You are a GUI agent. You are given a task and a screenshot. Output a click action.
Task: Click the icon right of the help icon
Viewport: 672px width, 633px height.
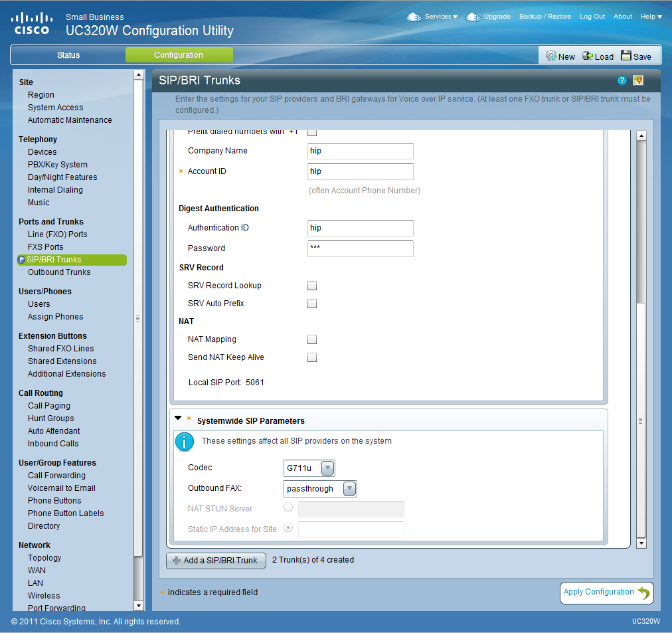[x=638, y=80]
